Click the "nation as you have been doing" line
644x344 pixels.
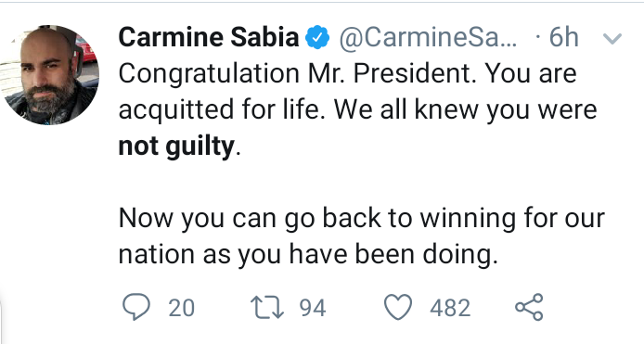[308, 254]
